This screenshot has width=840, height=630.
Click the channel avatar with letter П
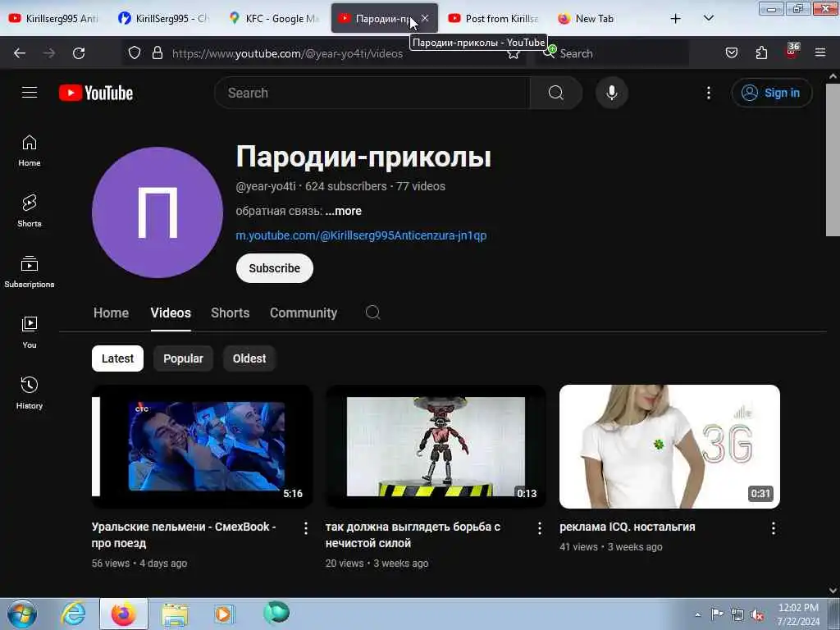pyautogui.click(x=157, y=212)
